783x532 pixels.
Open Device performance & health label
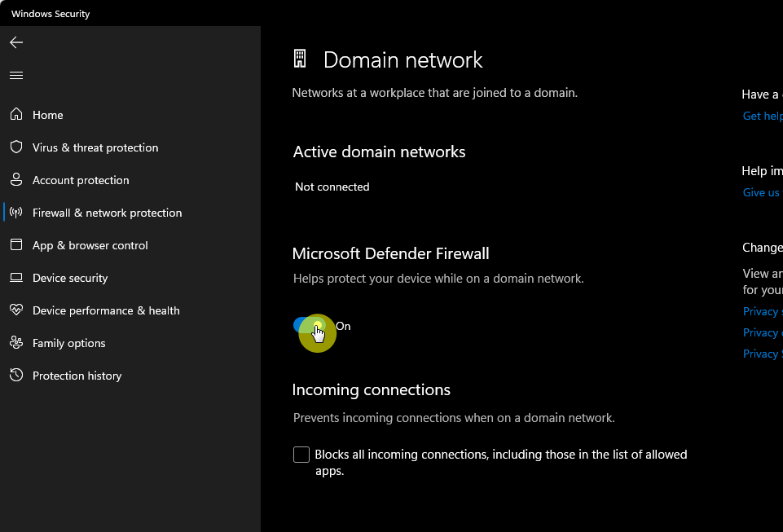107,310
